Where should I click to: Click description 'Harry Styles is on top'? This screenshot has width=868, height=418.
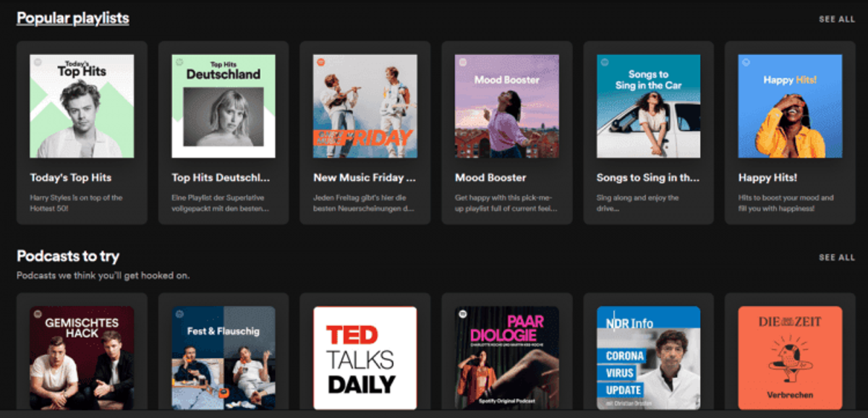pyautogui.click(x=76, y=202)
